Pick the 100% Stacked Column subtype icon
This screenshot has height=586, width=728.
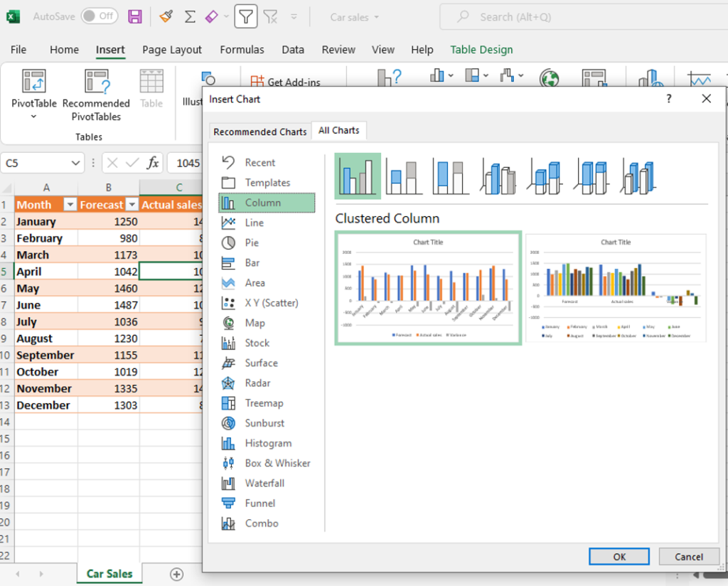pyautogui.click(x=451, y=176)
